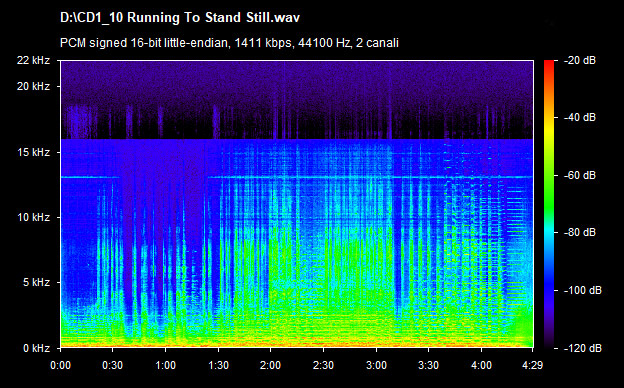Click the 5 kHz frequency axis label
The width and height of the screenshot is (624, 388).
(x=36, y=283)
